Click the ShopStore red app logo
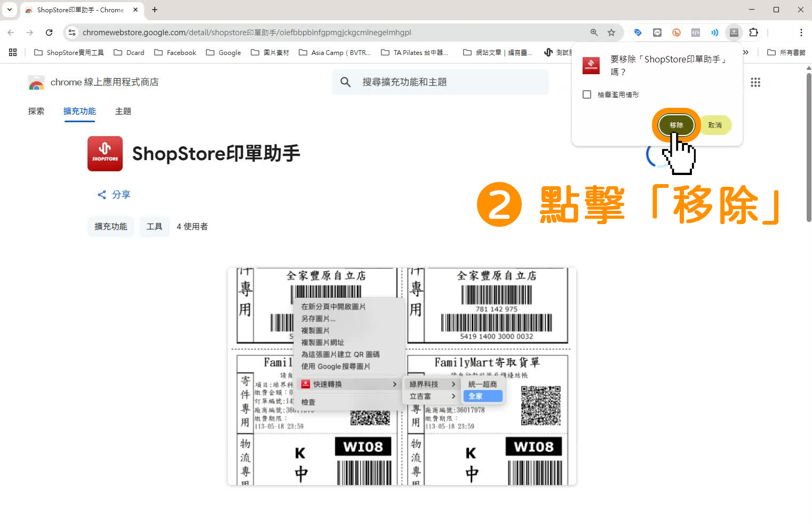Viewport: 812px width, 524px height. click(x=105, y=154)
